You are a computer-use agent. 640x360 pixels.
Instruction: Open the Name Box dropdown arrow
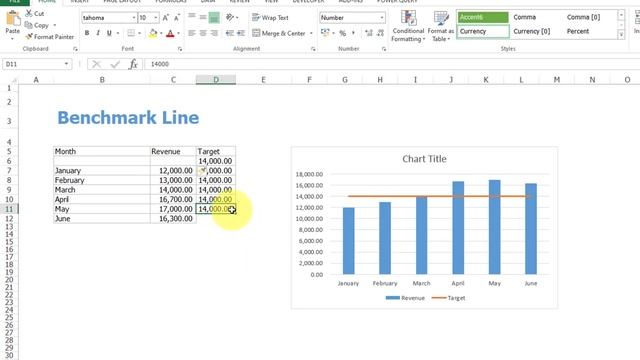pyautogui.click(x=66, y=64)
